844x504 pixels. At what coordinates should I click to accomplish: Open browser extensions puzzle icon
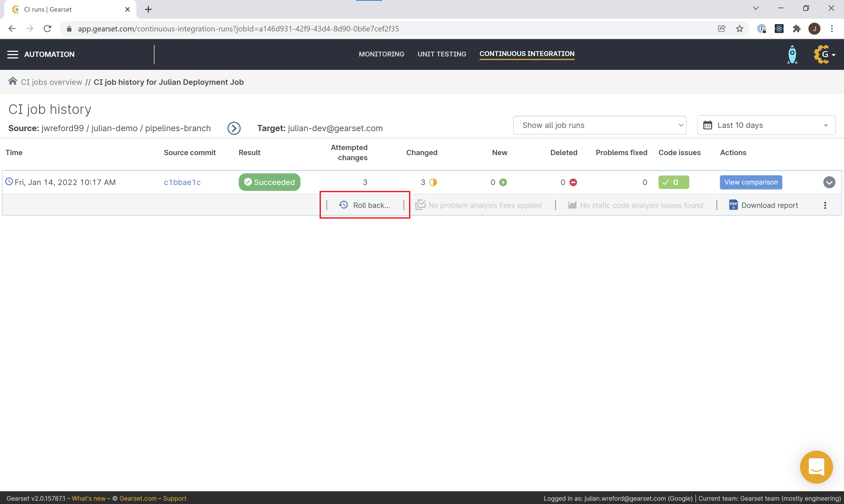pos(797,29)
